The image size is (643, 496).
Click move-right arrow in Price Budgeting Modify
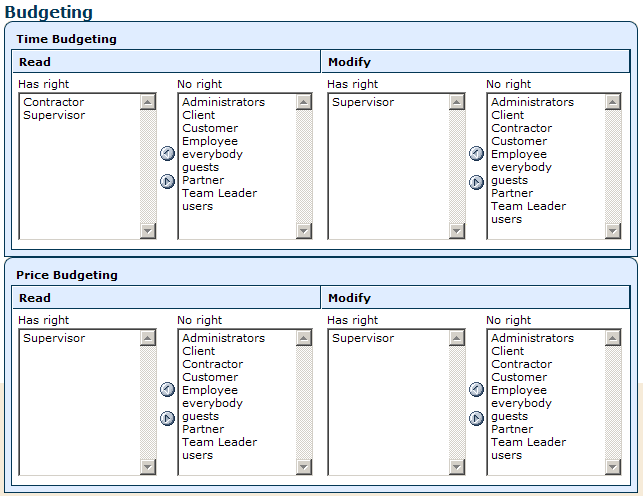476,418
